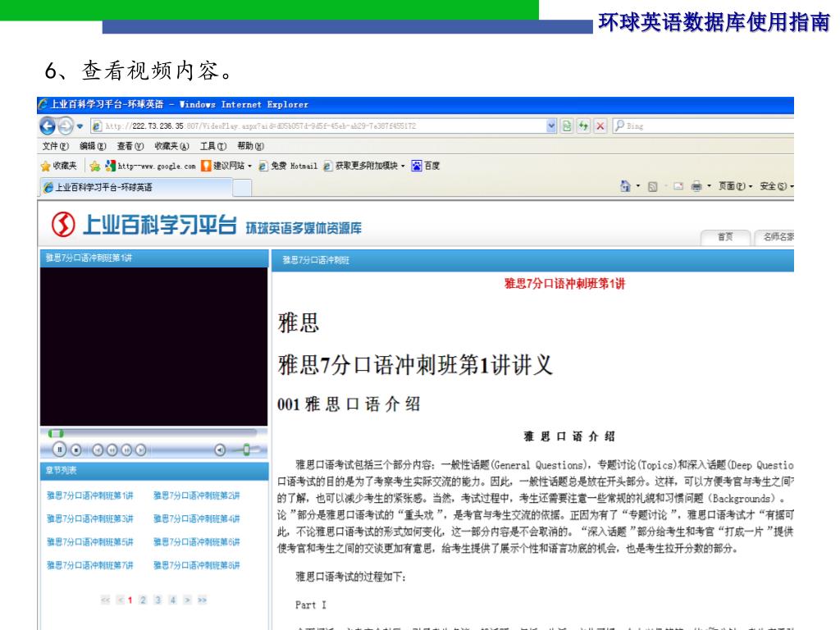This screenshot has height=630, width=840.
Task: Open the 百度 favorites link
Action: point(426,166)
